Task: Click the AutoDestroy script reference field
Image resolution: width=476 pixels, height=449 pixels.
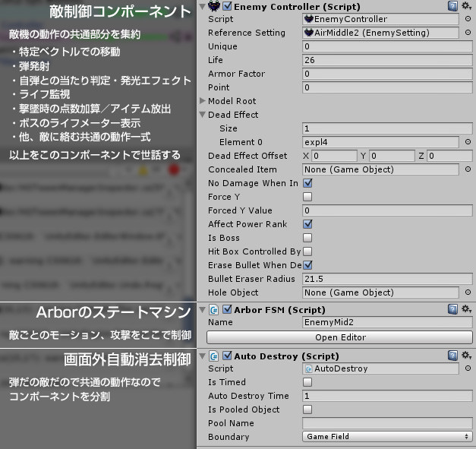Action: coord(380,368)
